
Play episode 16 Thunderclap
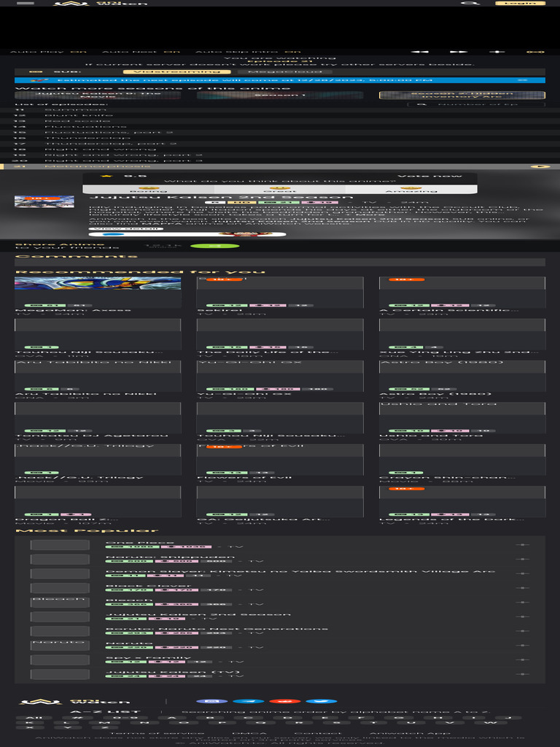tap(280, 138)
